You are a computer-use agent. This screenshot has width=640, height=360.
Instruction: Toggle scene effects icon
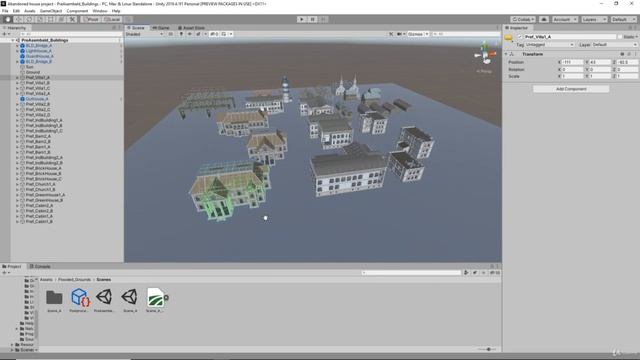(x=199, y=34)
